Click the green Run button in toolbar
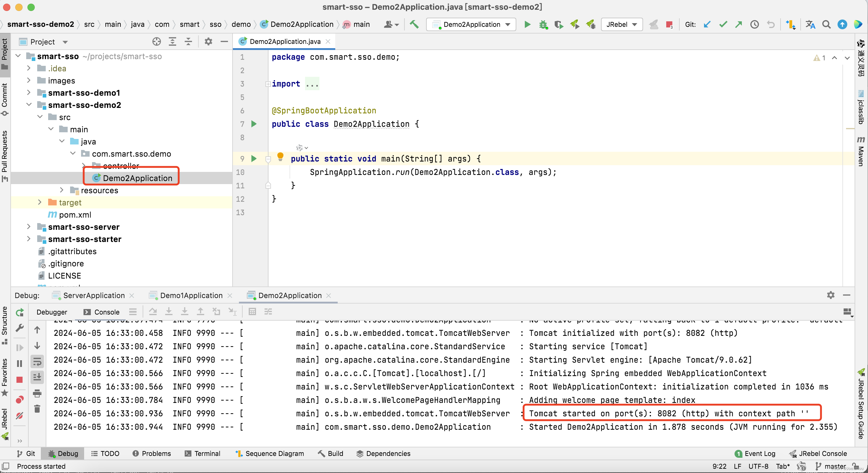868x473 pixels. (527, 24)
